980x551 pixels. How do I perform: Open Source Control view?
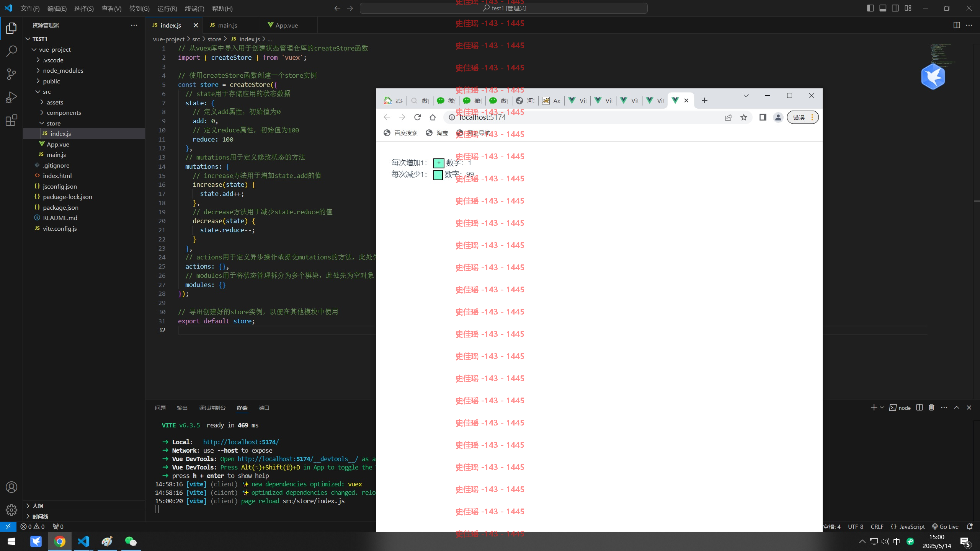[11, 74]
